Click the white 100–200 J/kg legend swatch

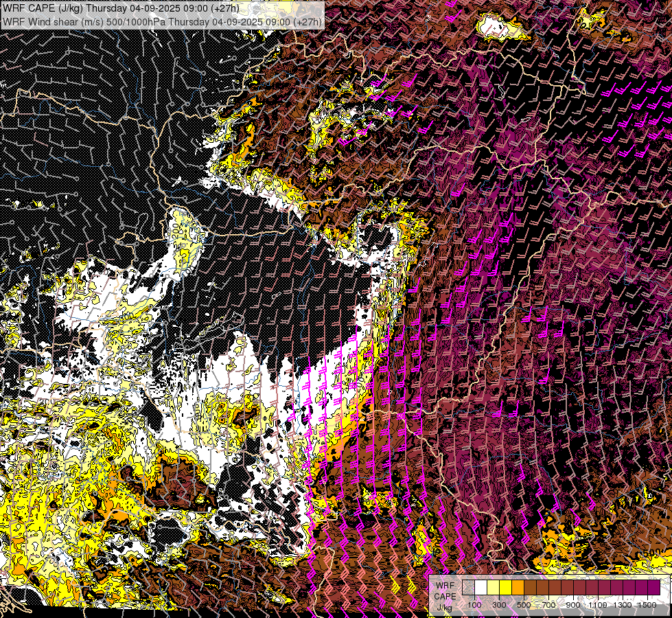tap(481, 588)
